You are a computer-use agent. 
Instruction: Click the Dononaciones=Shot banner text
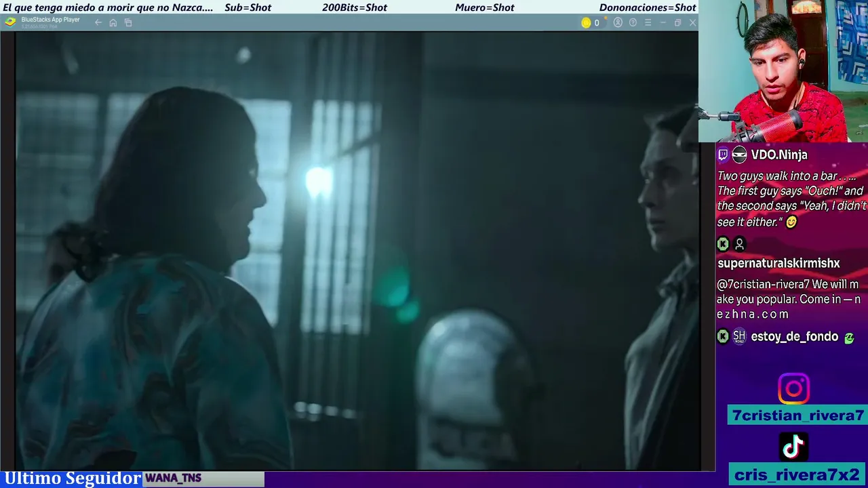pyautogui.click(x=648, y=7)
